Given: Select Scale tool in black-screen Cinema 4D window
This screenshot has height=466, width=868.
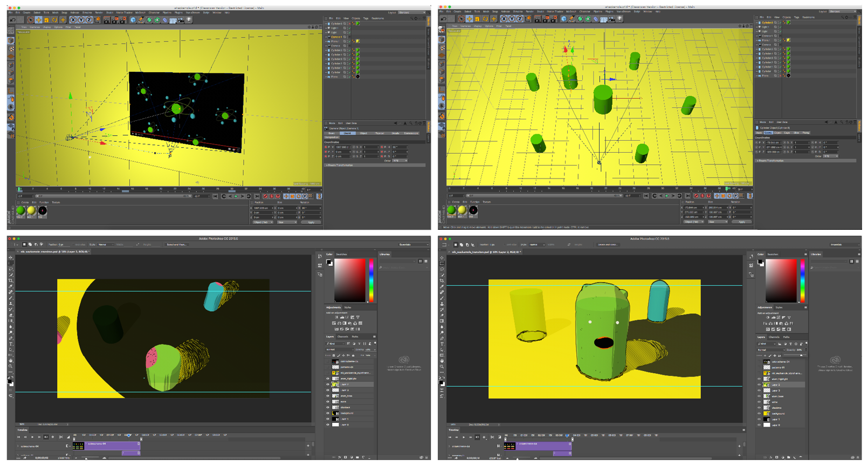Looking at the screenshot, I should [x=46, y=20].
